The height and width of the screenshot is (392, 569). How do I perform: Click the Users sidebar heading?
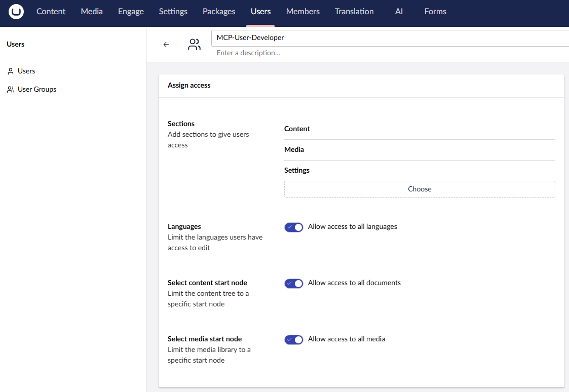click(x=16, y=44)
